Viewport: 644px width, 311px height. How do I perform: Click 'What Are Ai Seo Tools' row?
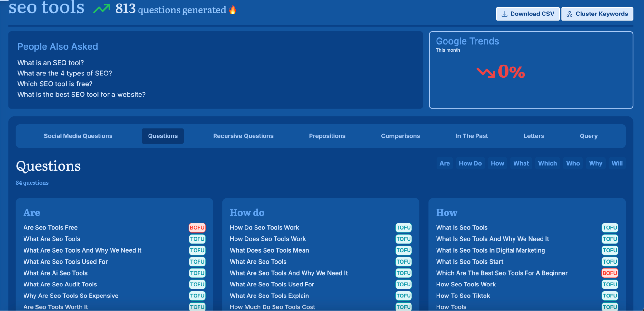click(114, 273)
